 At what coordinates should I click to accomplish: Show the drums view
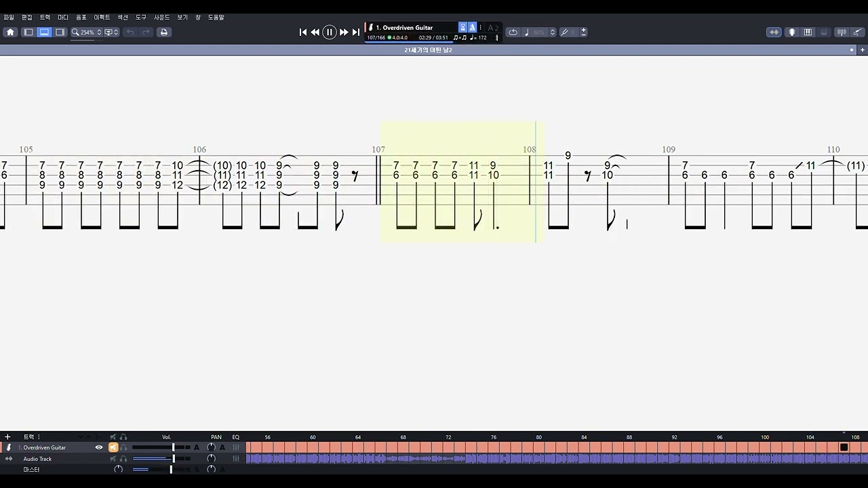point(824,32)
